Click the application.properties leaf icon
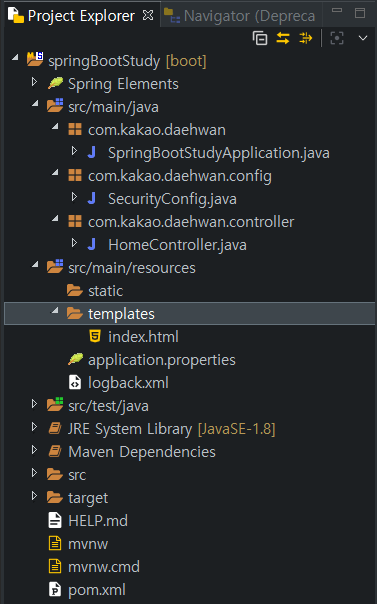The width and height of the screenshot is (377, 604). click(x=75, y=359)
